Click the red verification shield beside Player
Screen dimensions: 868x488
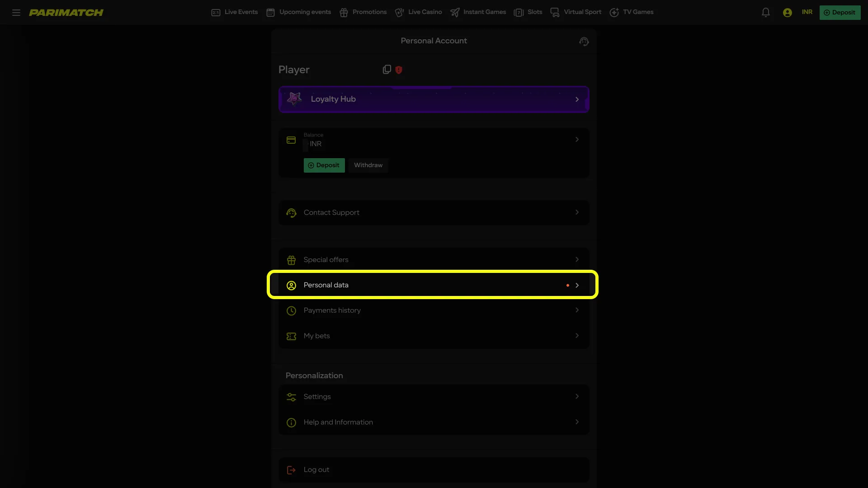pos(398,70)
